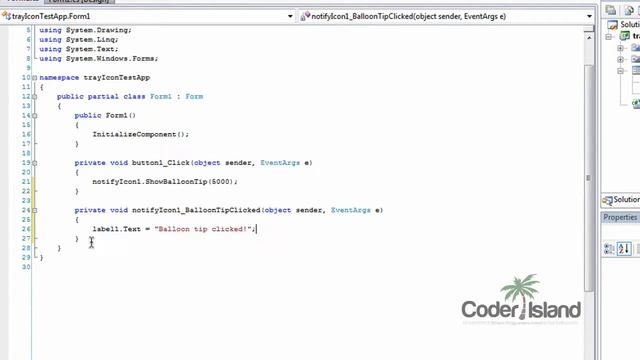Viewport: 640px width, 360px height.
Task: Collapse the Form1 class outline block
Action: 35,97
